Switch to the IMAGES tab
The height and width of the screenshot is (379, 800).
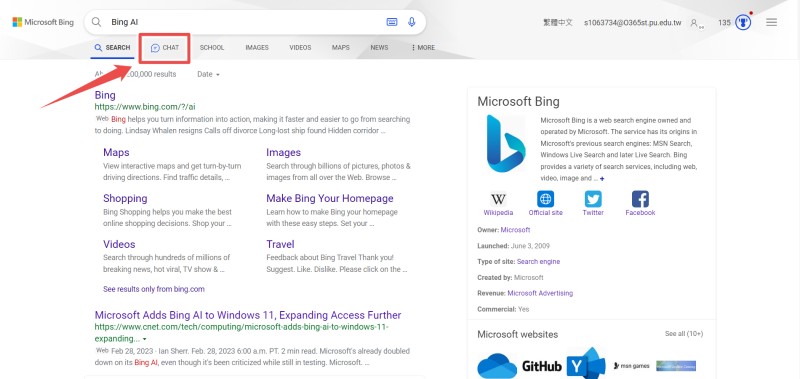click(x=257, y=47)
